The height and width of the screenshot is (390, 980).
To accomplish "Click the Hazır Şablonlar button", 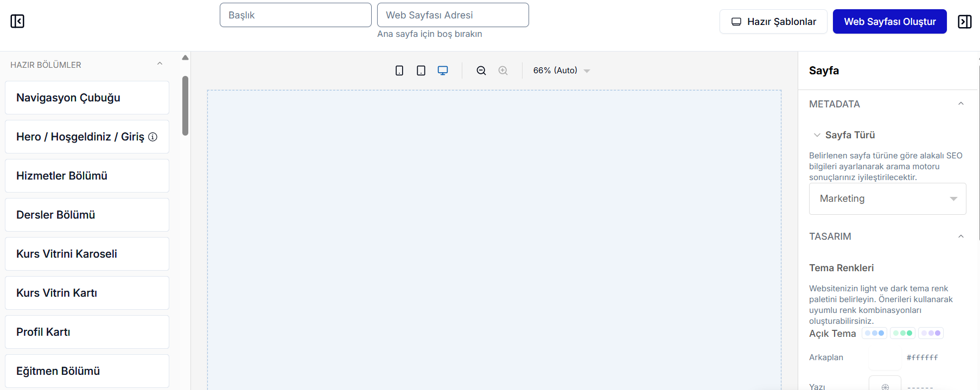I will (773, 22).
